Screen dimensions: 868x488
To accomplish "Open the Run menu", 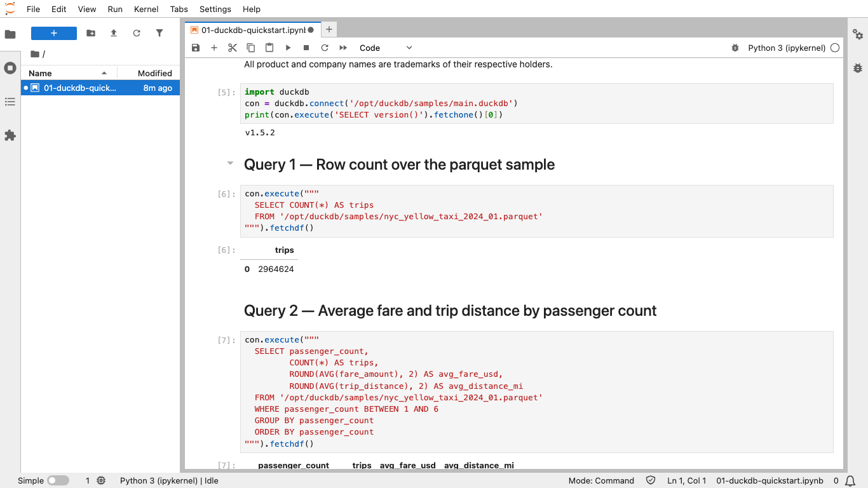I will pyautogui.click(x=115, y=9).
